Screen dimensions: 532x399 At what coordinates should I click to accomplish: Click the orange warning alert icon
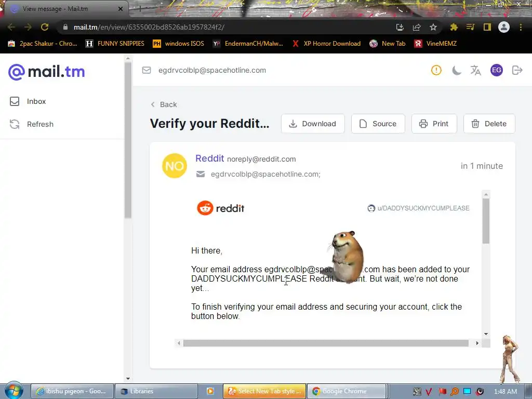pos(436,70)
